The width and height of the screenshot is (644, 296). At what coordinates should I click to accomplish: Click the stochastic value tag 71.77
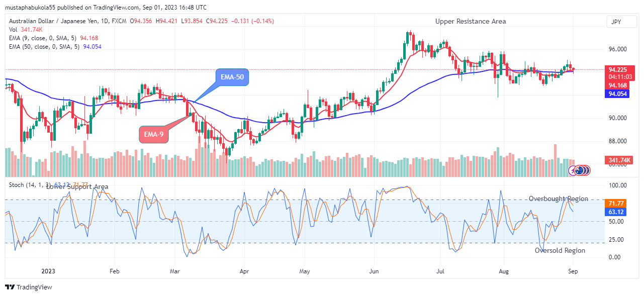tap(616, 204)
